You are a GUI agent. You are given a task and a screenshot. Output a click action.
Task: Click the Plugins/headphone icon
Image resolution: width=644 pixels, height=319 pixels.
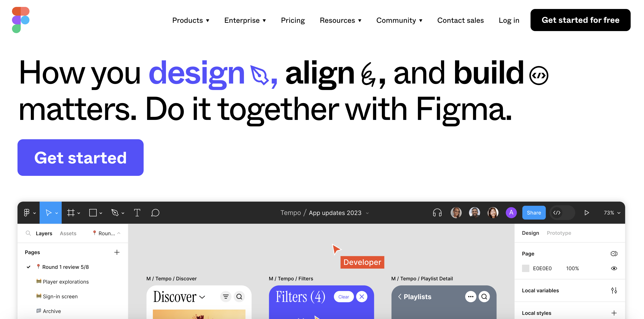(x=437, y=213)
